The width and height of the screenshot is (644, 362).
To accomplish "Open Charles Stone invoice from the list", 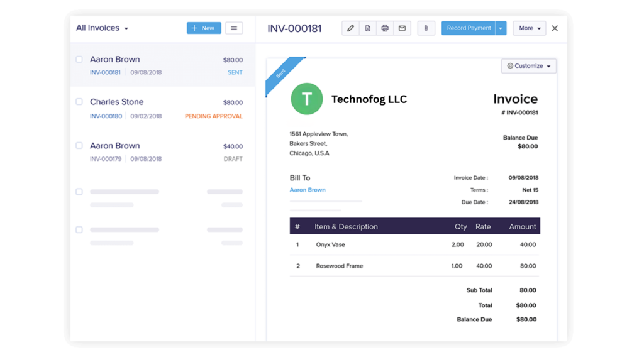I will click(x=117, y=102).
